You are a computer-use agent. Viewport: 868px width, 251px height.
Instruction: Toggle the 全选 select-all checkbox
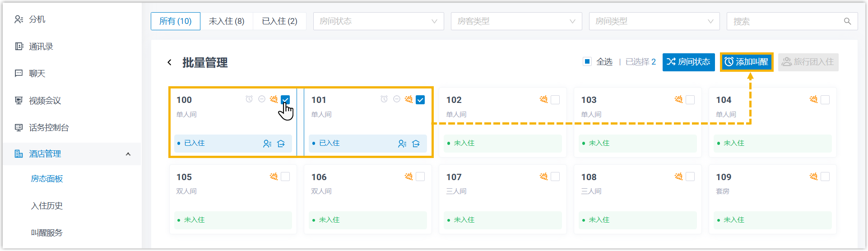[x=587, y=62]
